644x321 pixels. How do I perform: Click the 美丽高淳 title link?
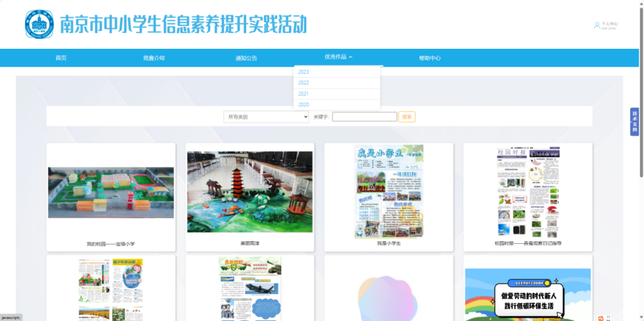(x=249, y=243)
